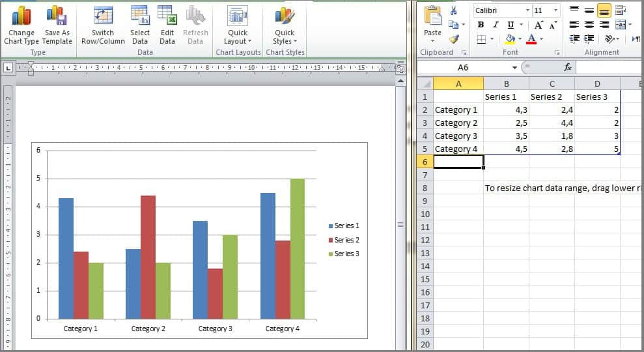Click the Word scrollbar up arrow

[x=400, y=81]
